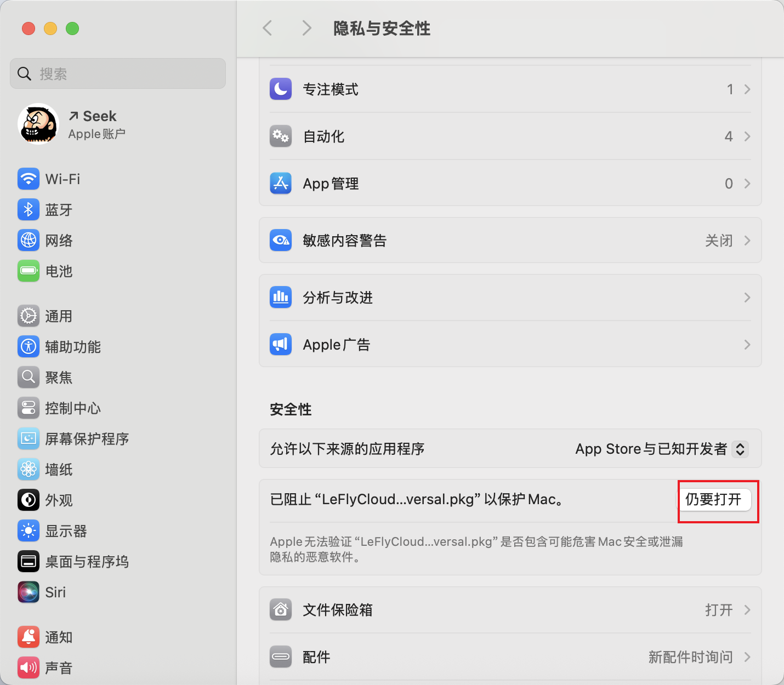
Task: Expand App 管理 row chevron
Action: coord(747,184)
